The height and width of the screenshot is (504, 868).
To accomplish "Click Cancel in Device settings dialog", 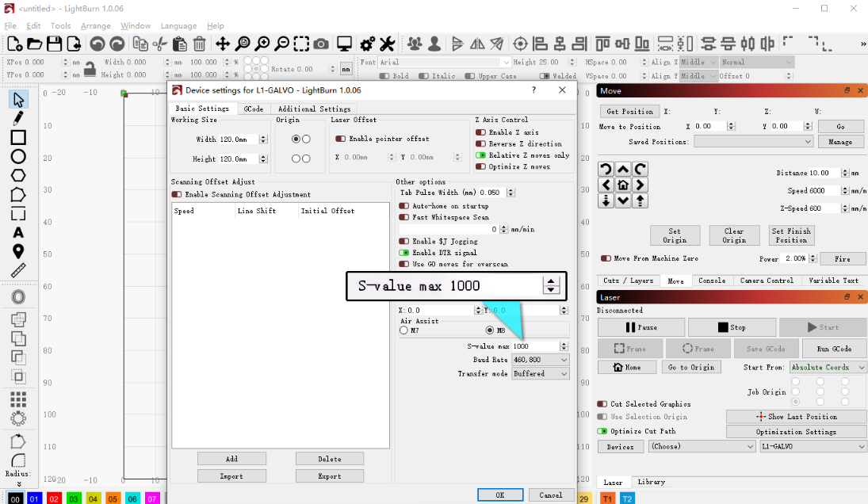I will tap(551, 495).
